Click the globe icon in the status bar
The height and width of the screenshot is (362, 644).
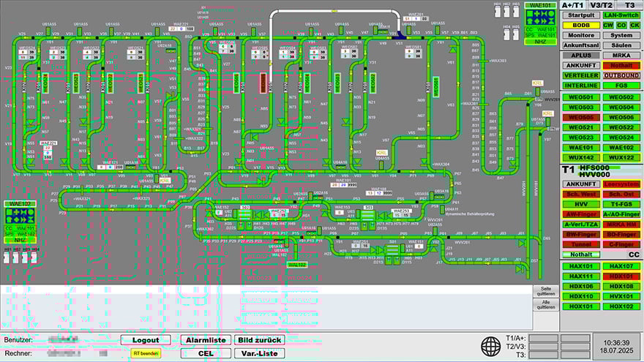click(491, 344)
